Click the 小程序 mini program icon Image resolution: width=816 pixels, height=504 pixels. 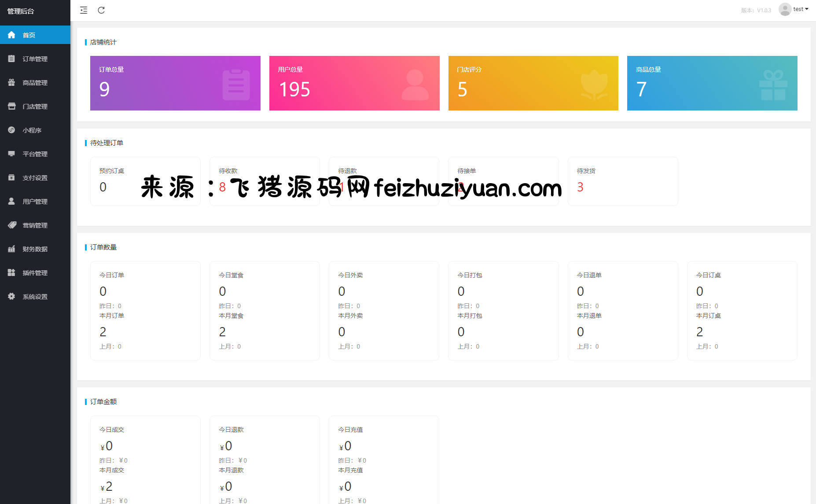[x=11, y=130]
